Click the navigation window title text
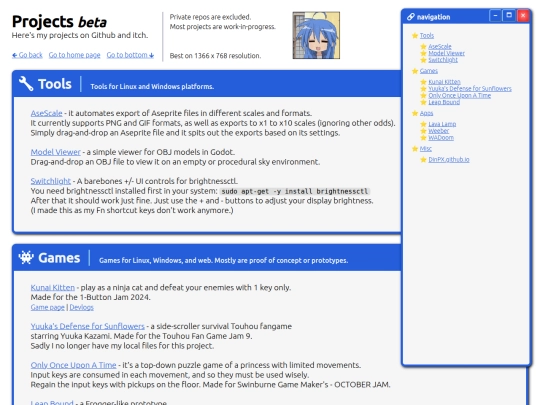The image size is (540, 405). coord(433,17)
